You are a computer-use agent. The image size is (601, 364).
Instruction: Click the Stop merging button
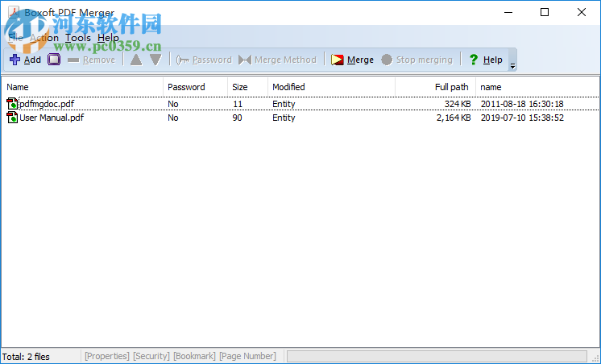417,60
